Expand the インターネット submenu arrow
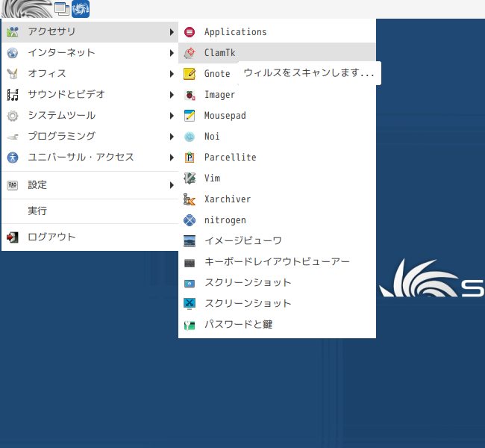 (x=172, y=53)
